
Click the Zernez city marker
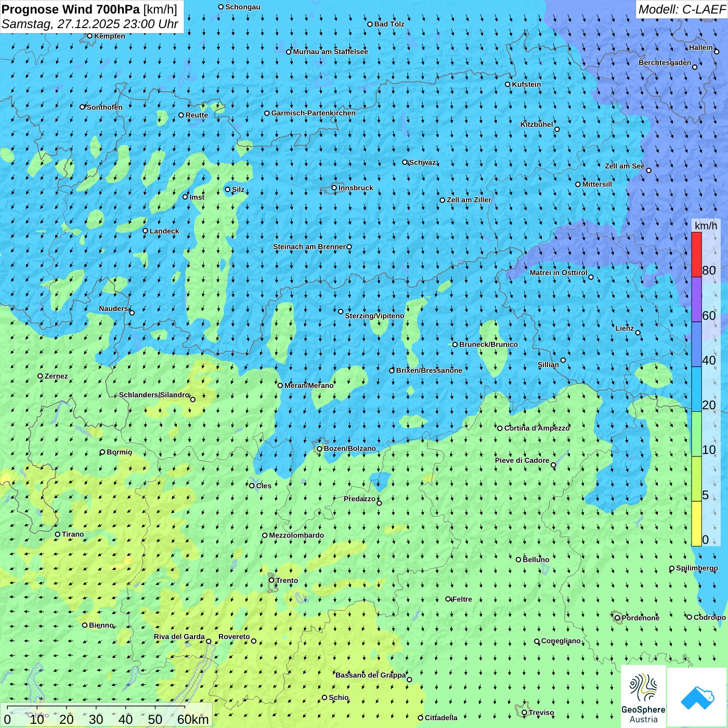click(41, 376)
